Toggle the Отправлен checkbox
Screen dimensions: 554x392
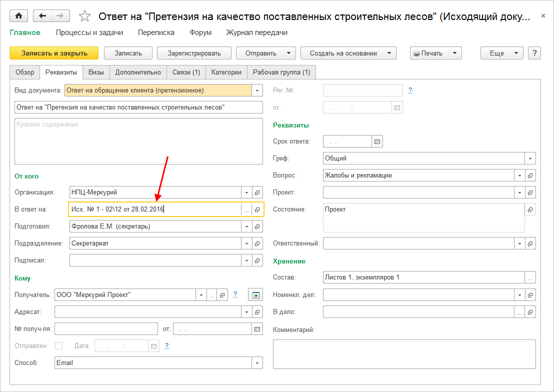point(59,345)
